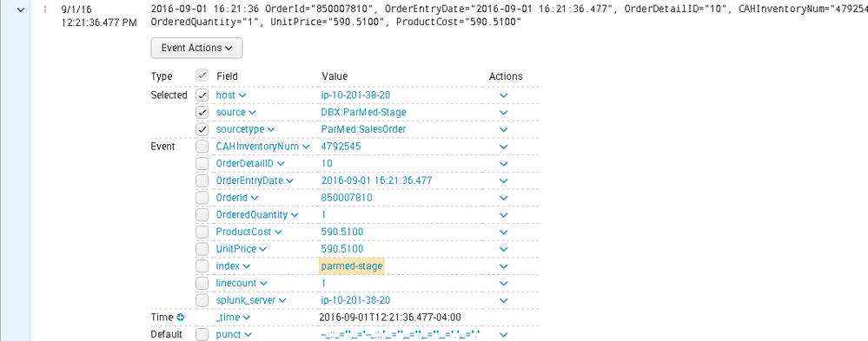The width and height of the screenshot is (868, 341).
Task: Open the Actions arrow for the UnitPrice row
Action: (503, 249)
